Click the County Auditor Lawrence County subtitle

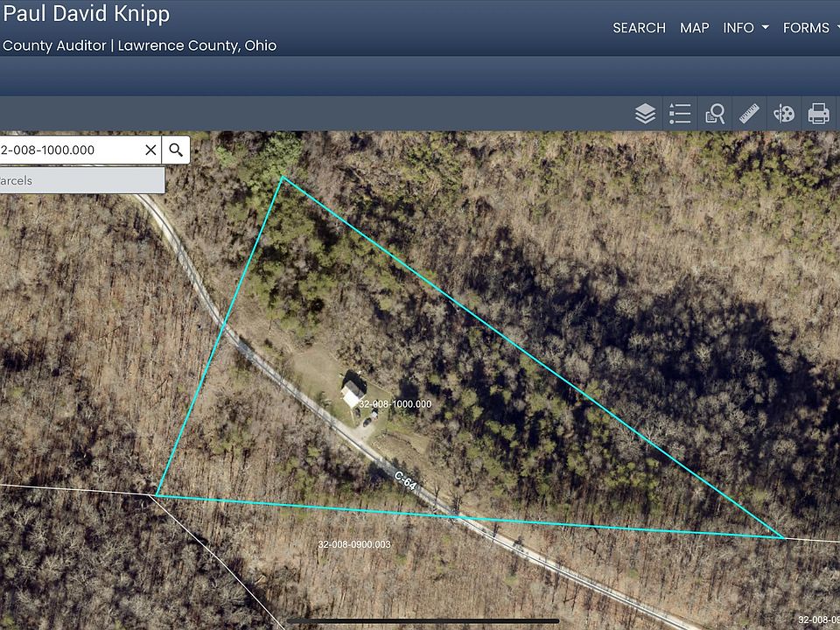[x=139, y=45]
